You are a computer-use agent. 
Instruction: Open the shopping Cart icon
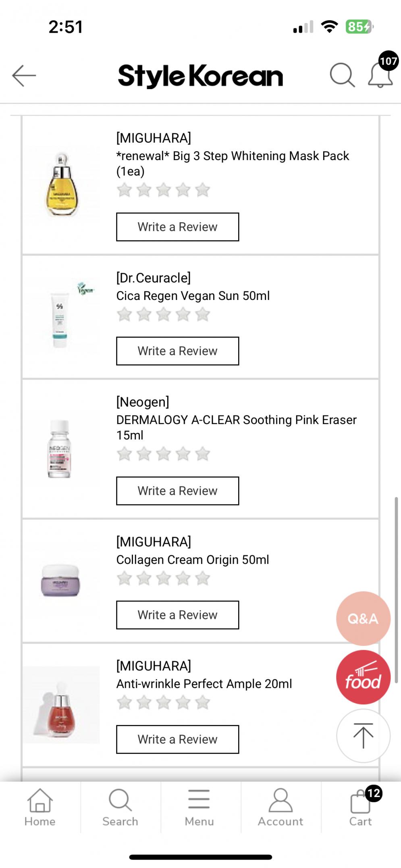(361, 808)
